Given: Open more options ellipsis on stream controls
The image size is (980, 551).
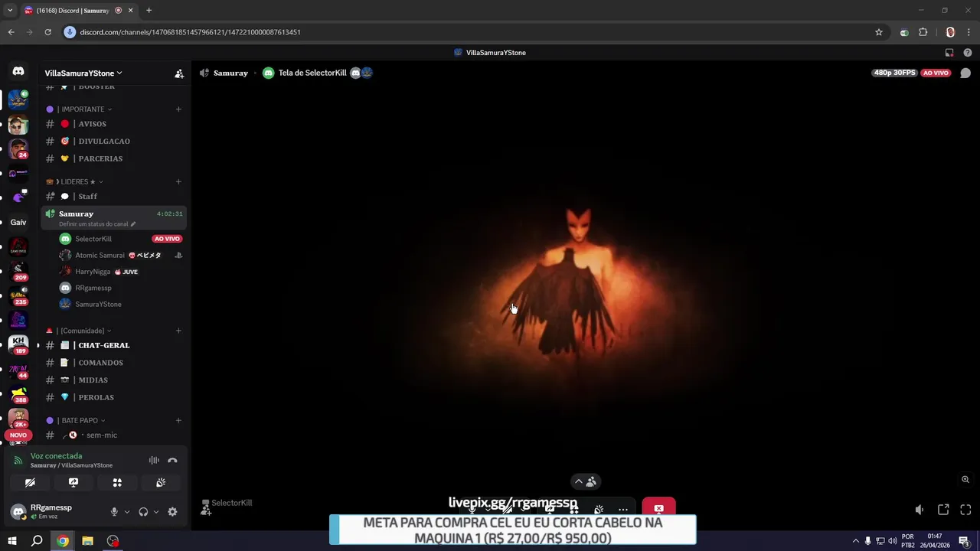Looking at the screenshot, I should tap(623, 510).
